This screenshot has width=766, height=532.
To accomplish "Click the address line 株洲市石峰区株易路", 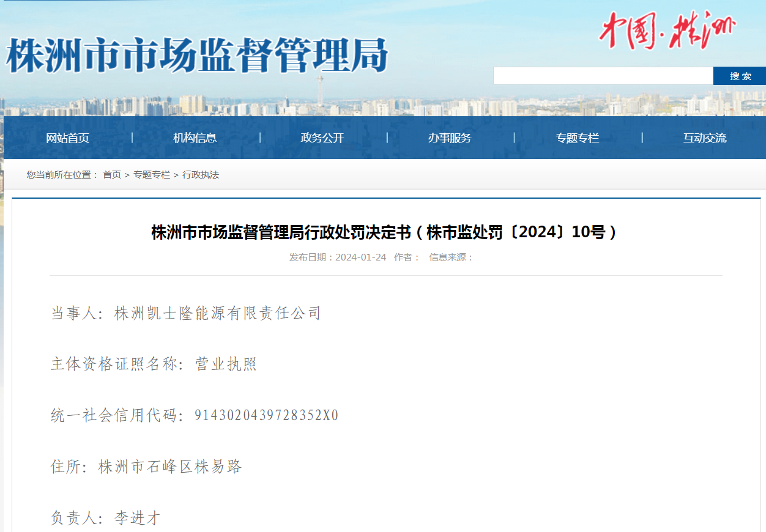I will [x=171, y=467].
